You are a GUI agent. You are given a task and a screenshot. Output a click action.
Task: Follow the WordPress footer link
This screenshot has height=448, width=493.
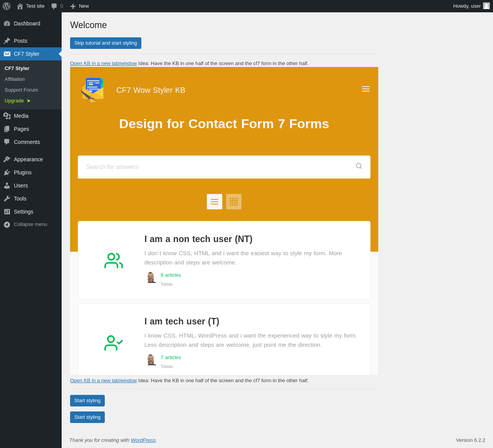pos(143,440)
